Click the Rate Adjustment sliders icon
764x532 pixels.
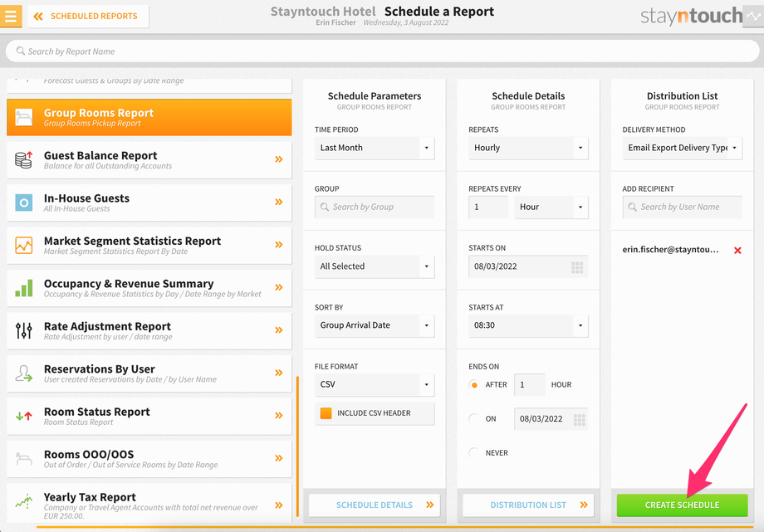click(23, 330)
